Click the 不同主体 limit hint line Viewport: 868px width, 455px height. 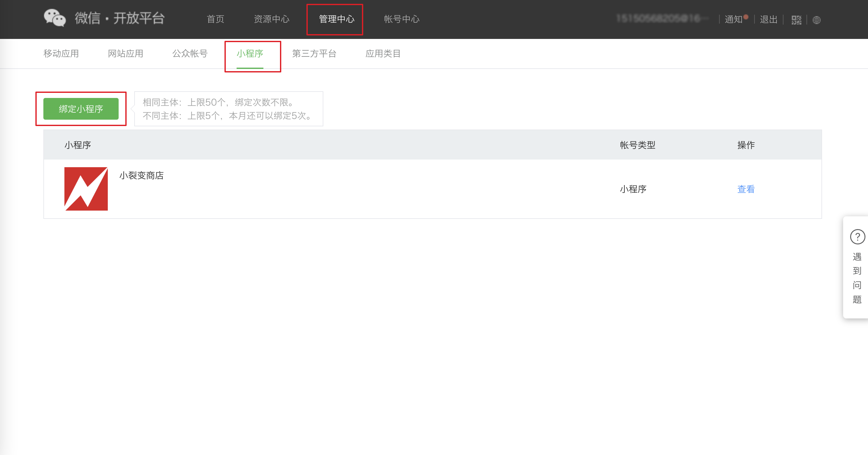click(227, 116)
